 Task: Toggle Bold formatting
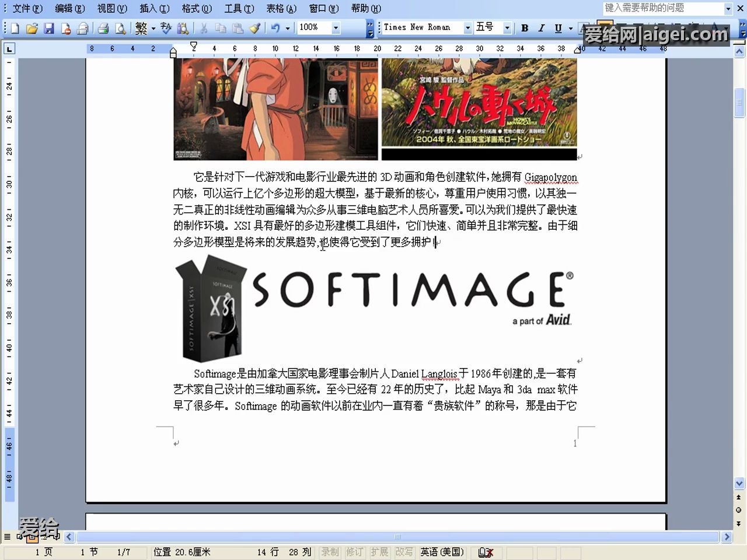tap(525, 28)
